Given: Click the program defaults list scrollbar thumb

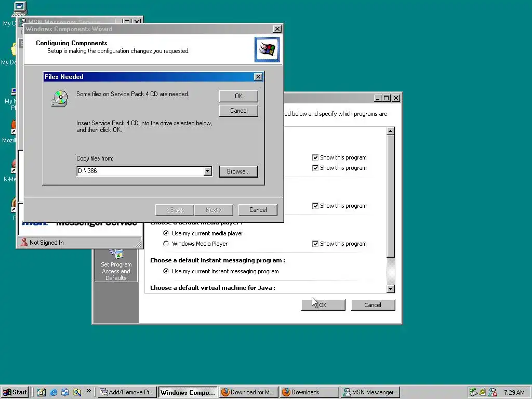Looking at the screenshot, I should pos(391,196).
